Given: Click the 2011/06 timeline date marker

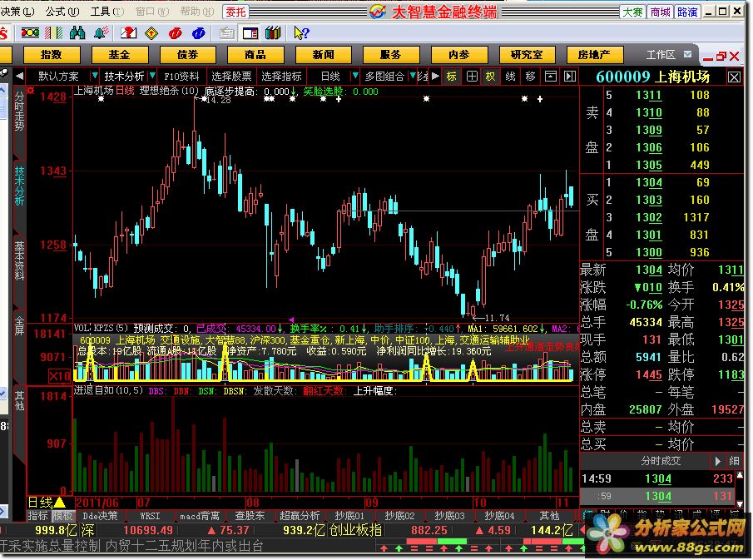Looking at the screenshot, I should click(97, 503).
